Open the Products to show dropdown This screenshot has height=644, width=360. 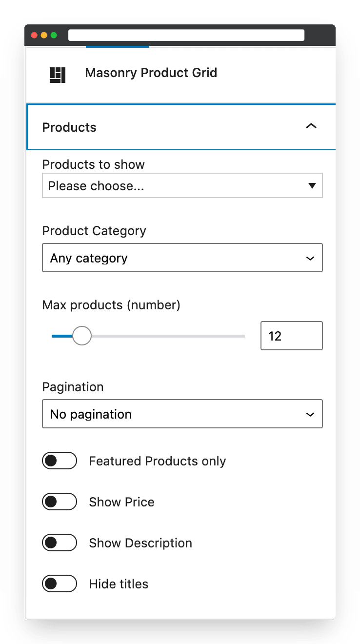click(182, 185)
